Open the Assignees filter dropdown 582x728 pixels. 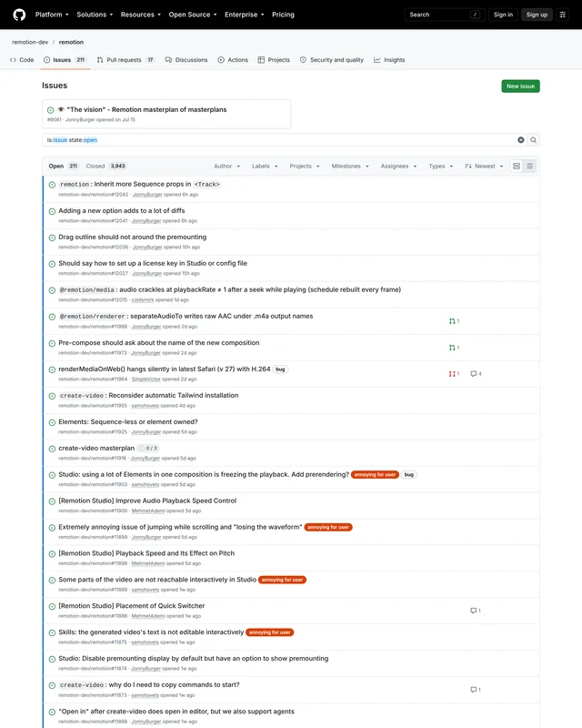coord(398,167)
